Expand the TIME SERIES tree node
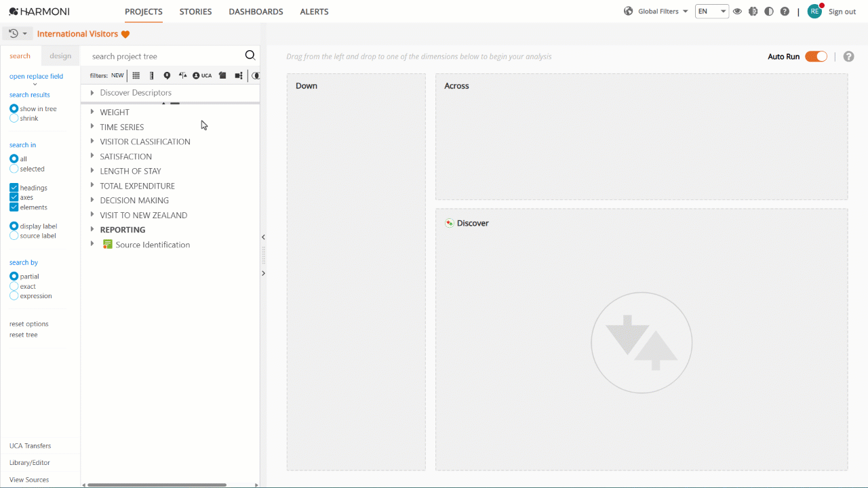Screen dimensions: 868x488 (92, 127)
